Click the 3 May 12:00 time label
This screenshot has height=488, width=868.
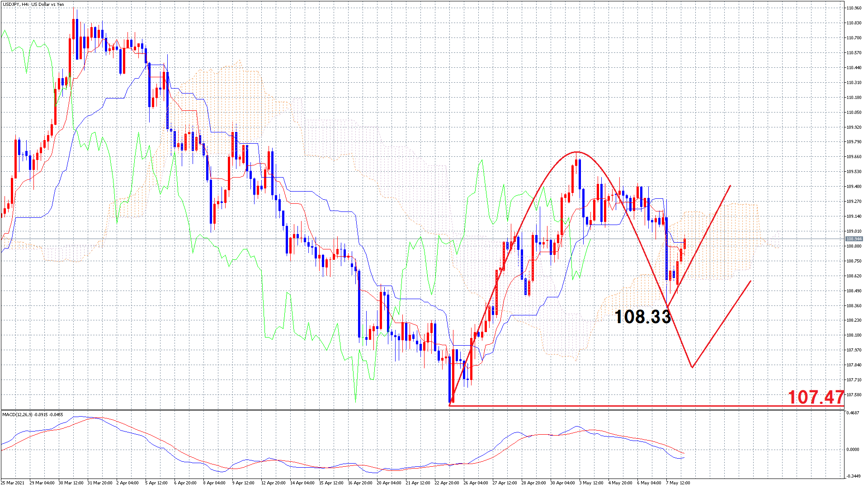[x=591, y=483]
